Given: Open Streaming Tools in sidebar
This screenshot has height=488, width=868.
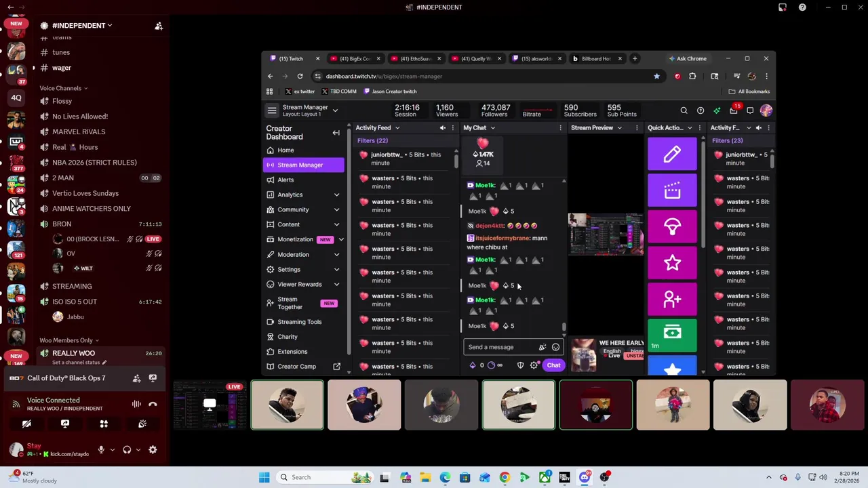Looking at the screenshot, I should point(304,322).
